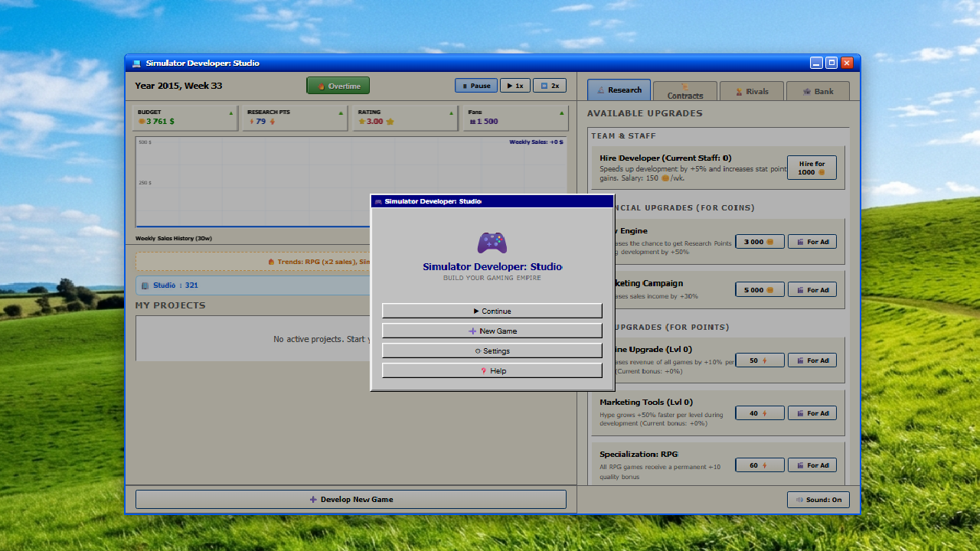Click the ad icon in the Marketing Tools row

coord(800,413)
